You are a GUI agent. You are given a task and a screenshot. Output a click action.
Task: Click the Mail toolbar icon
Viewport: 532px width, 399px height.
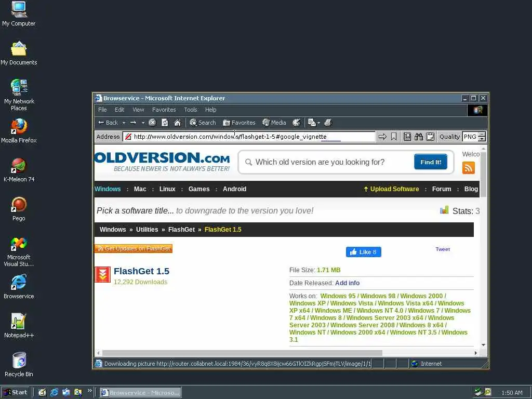pos(312,123)
